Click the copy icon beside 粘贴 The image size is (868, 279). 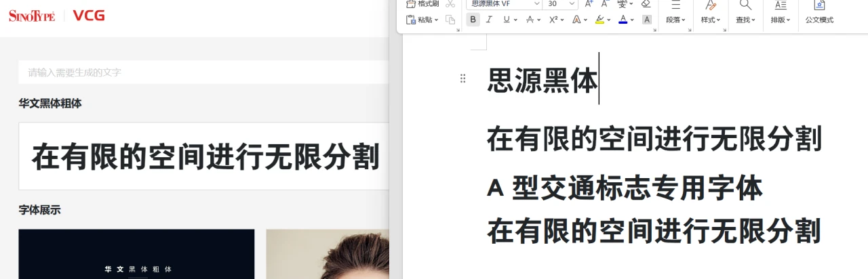450,20
